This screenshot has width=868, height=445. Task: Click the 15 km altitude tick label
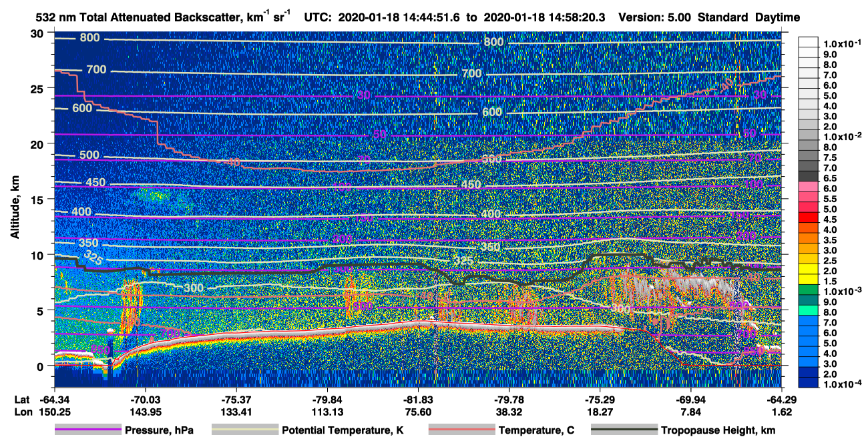pos(38,199)
